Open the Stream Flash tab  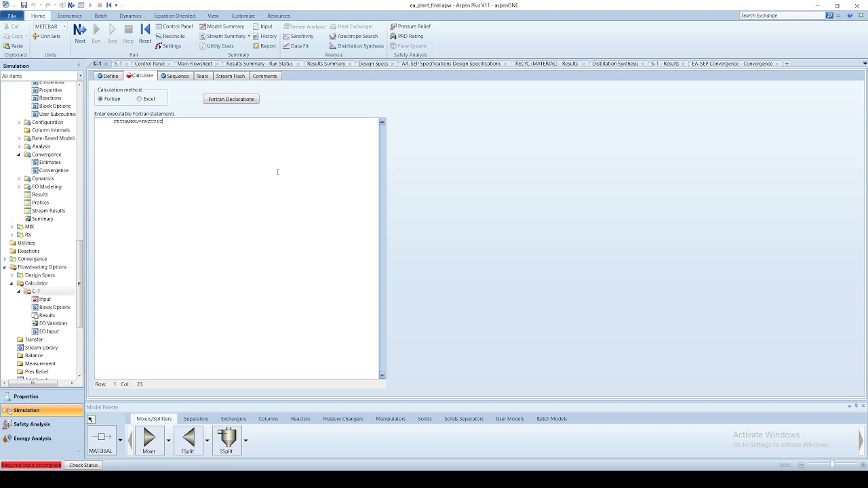point(230,76)
